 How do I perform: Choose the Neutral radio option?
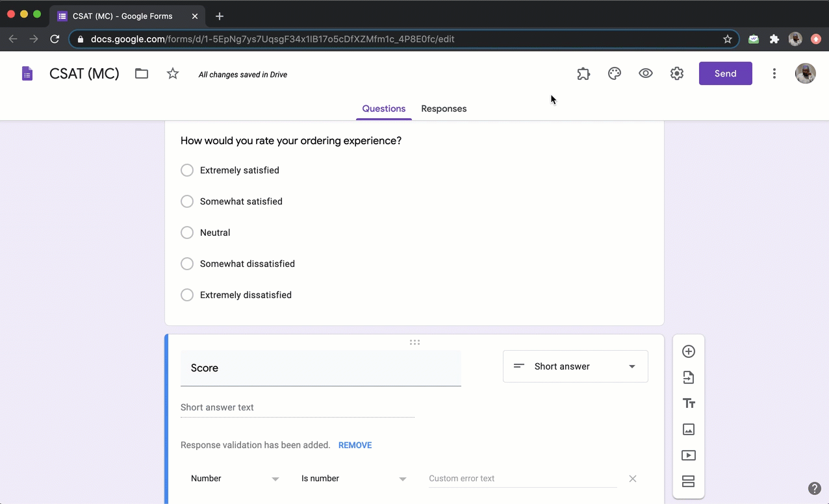[187, 233]
